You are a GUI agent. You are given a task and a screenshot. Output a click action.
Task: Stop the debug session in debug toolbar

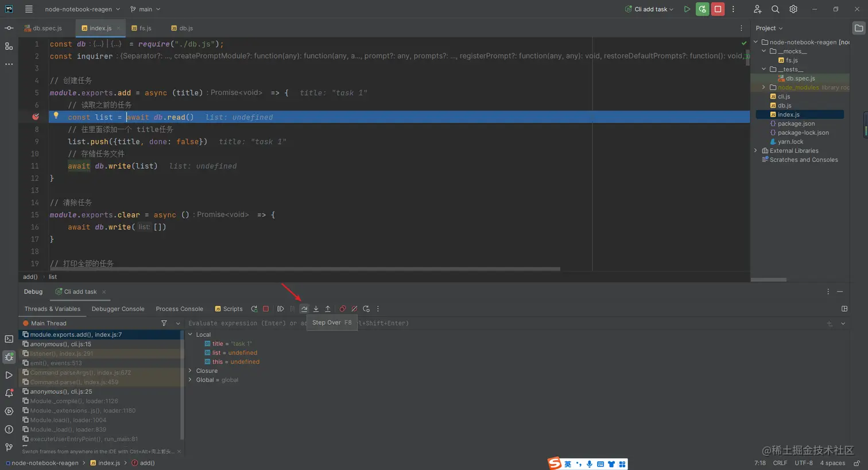pyautogui.click(x=266, y=309)
